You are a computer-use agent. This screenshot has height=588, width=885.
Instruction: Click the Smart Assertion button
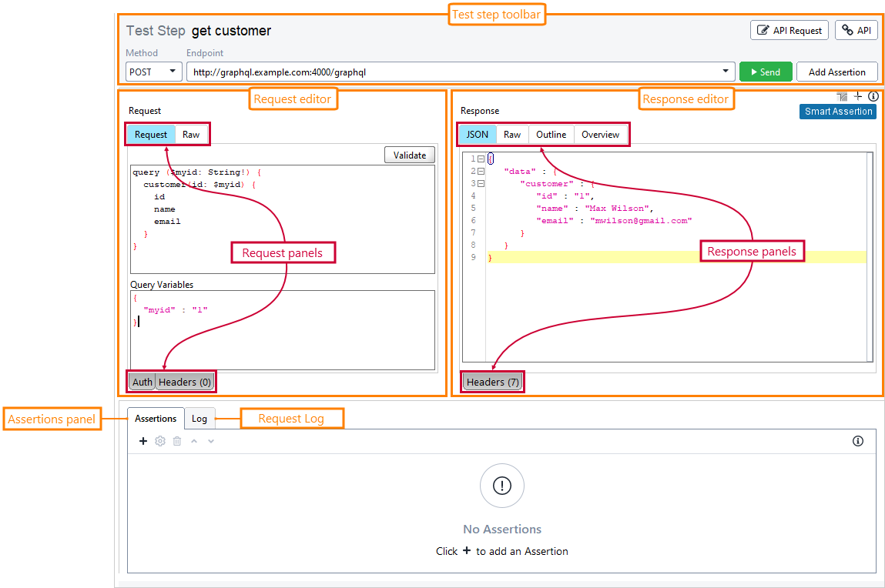838,111
